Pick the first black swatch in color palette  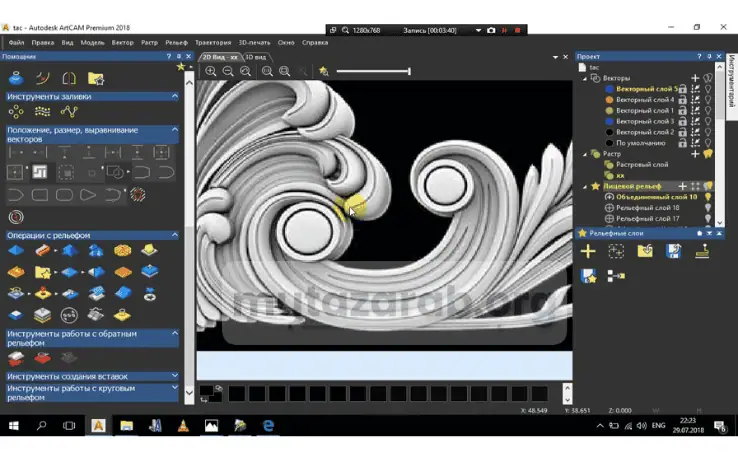click(237, 393)
